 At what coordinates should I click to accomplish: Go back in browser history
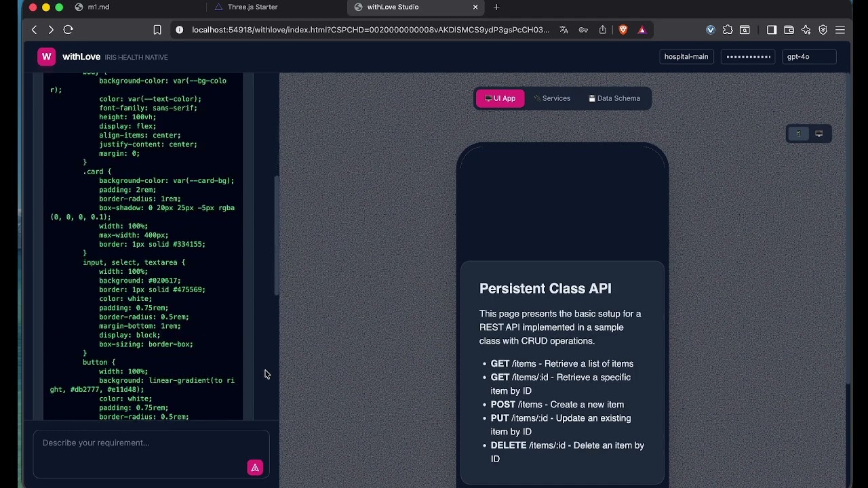(x=34, y=30)
